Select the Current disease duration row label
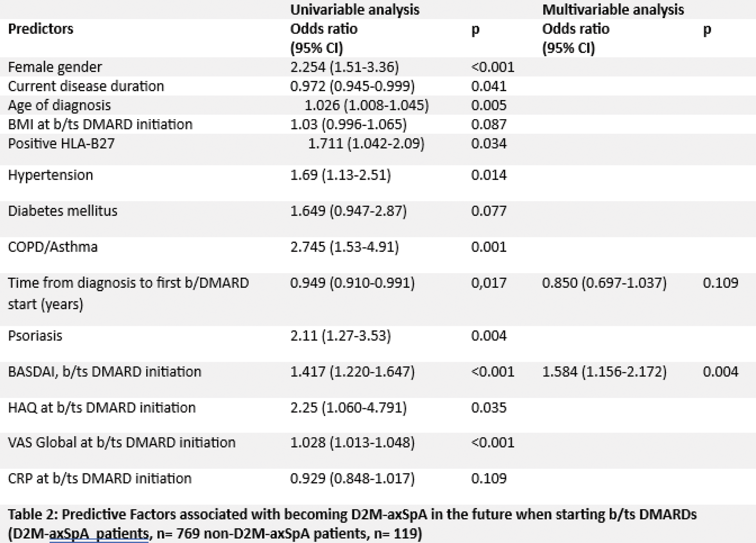756x543 pixels. [86, 86]
